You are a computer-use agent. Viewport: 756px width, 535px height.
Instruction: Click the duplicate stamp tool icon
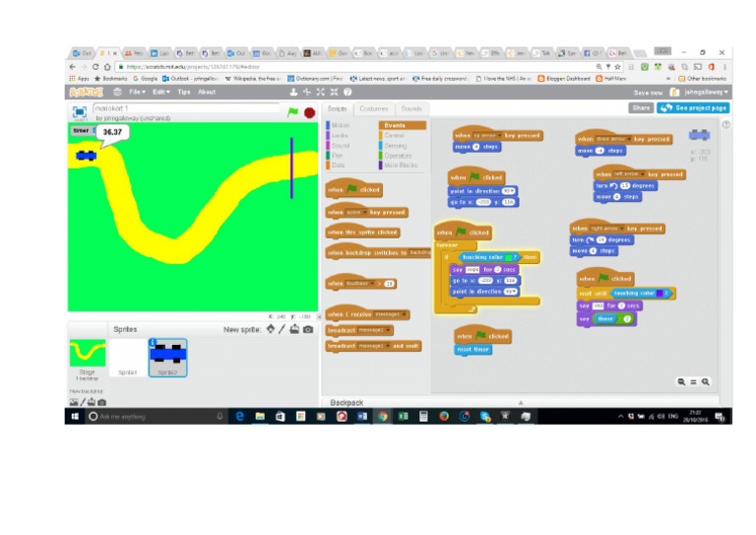(x=293, y=92)
